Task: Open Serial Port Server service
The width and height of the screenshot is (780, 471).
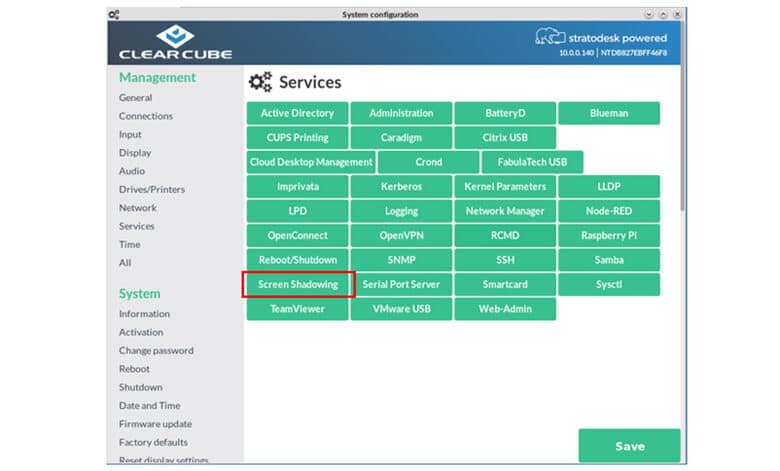Action: click(401, 284)
